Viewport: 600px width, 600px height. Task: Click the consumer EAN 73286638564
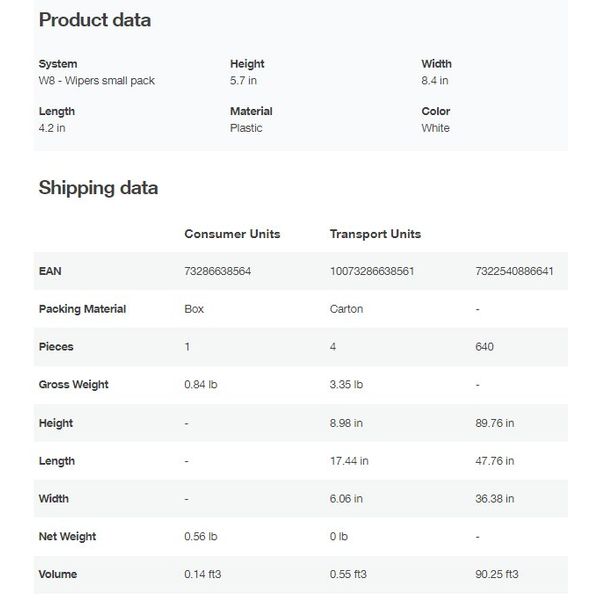(x=218, y=271)
